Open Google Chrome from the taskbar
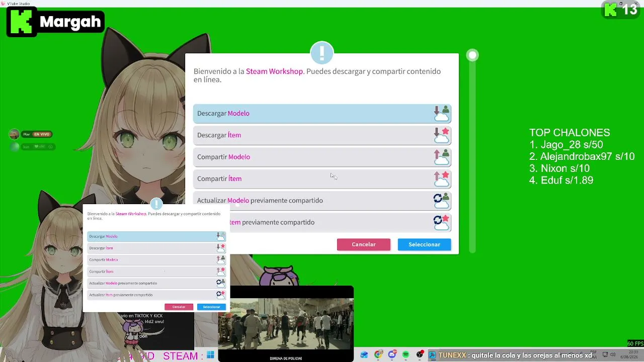The image size is (644, 362). coord(378,355)
